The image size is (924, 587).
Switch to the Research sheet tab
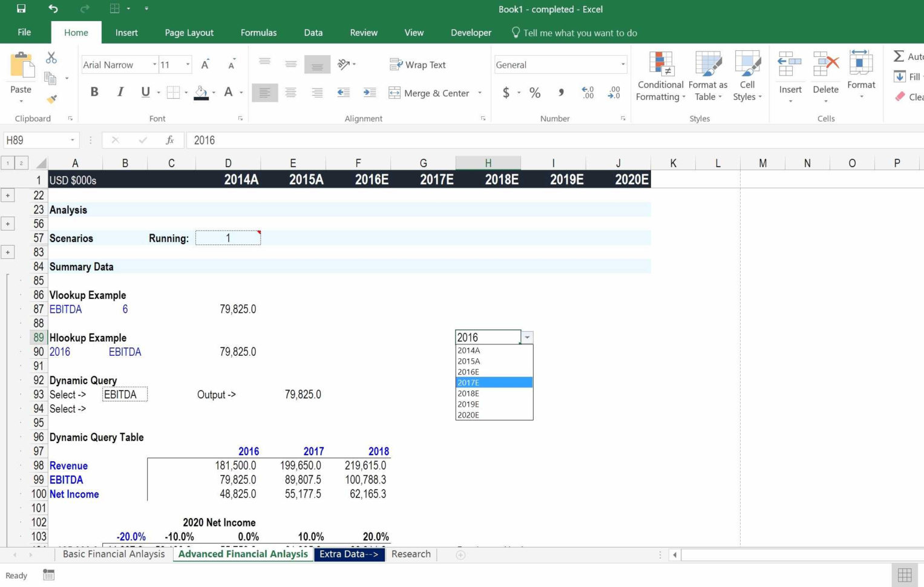(x=411, y=554)
